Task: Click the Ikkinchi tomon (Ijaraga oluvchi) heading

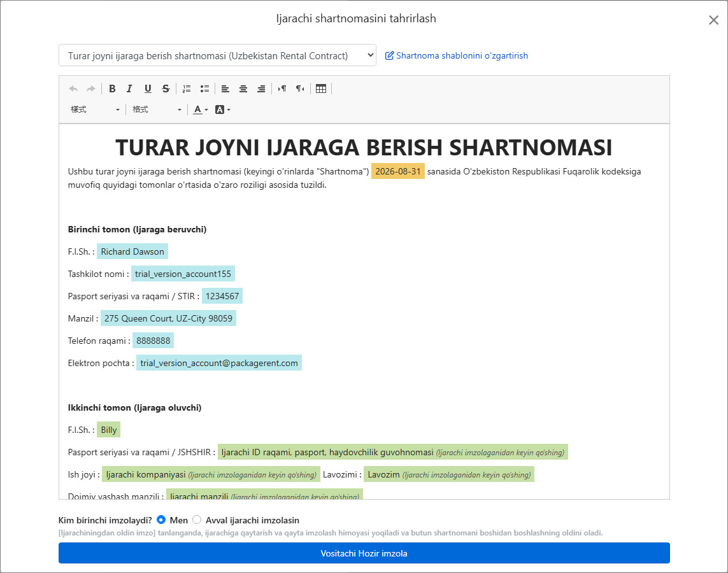Action: 134,407
